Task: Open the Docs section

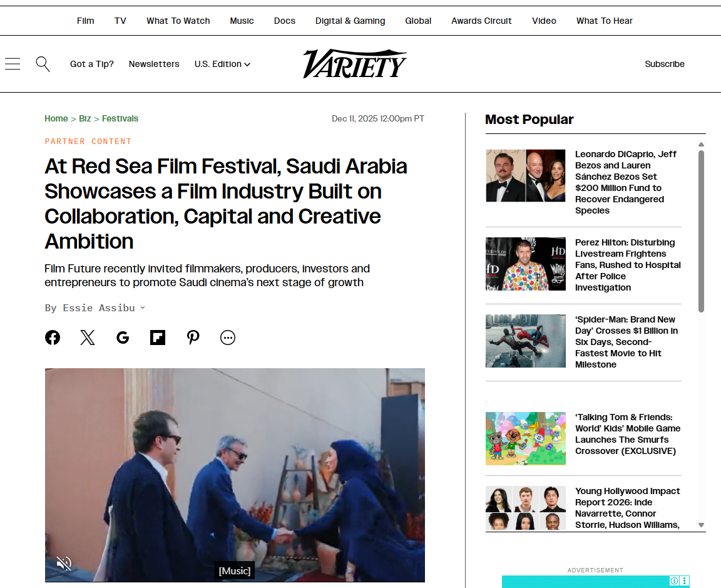Action: point(285,21)
